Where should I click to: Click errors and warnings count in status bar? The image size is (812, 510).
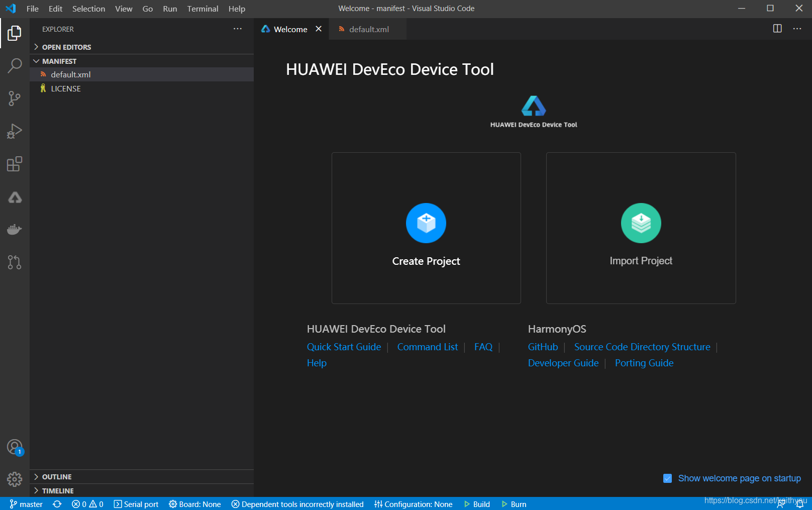tap(87, 504)
